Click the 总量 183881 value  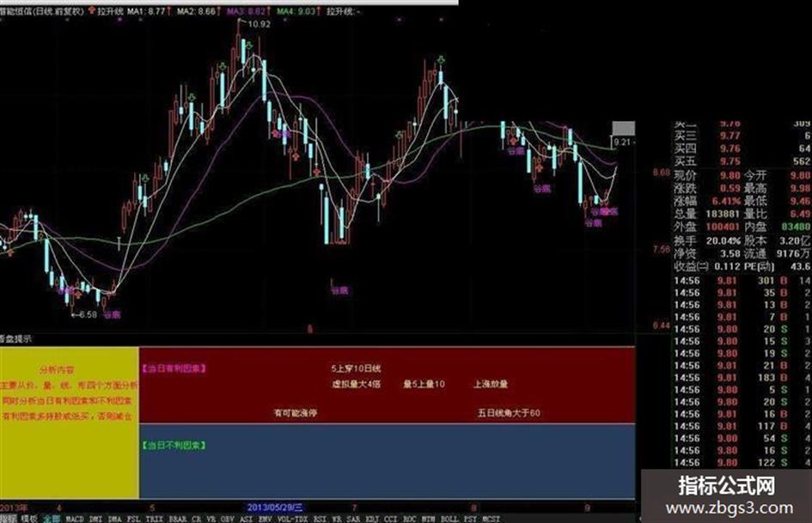pyautogui.click(x=722, y=214)
